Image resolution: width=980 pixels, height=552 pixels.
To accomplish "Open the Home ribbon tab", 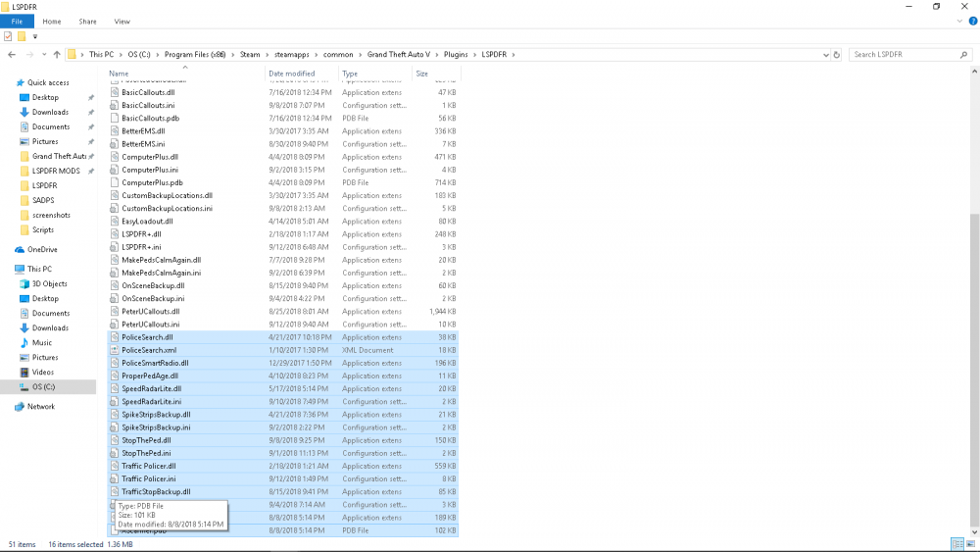I will point(52,22).
